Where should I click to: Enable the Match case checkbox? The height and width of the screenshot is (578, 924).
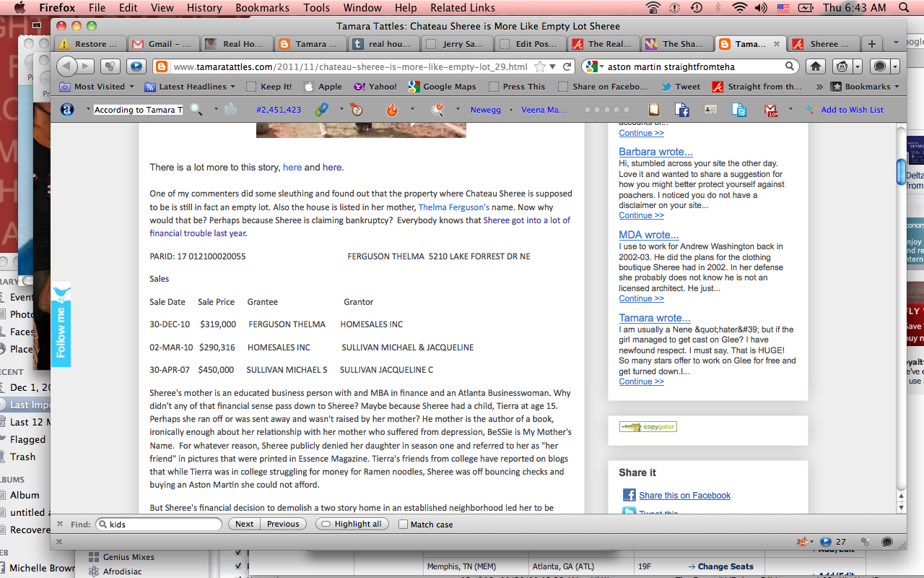tap(404, 525)
